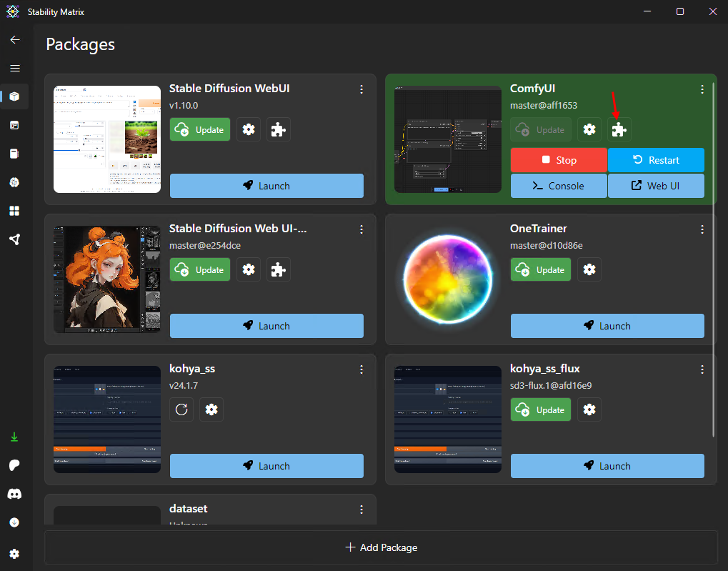Open OneTrainer settings gear
This screenshot has height=571, width=728.
click(589, 269)
